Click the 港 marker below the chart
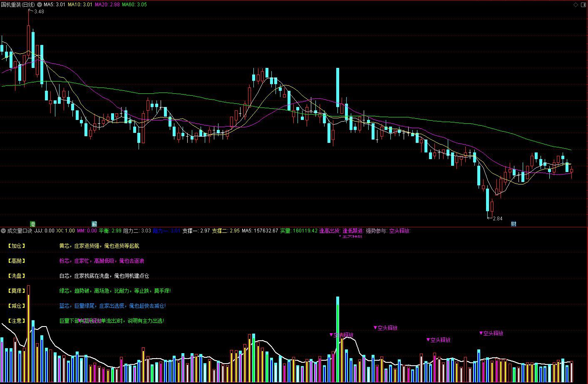The height and width of the screenshot is (384, 588). click(32, 224)
